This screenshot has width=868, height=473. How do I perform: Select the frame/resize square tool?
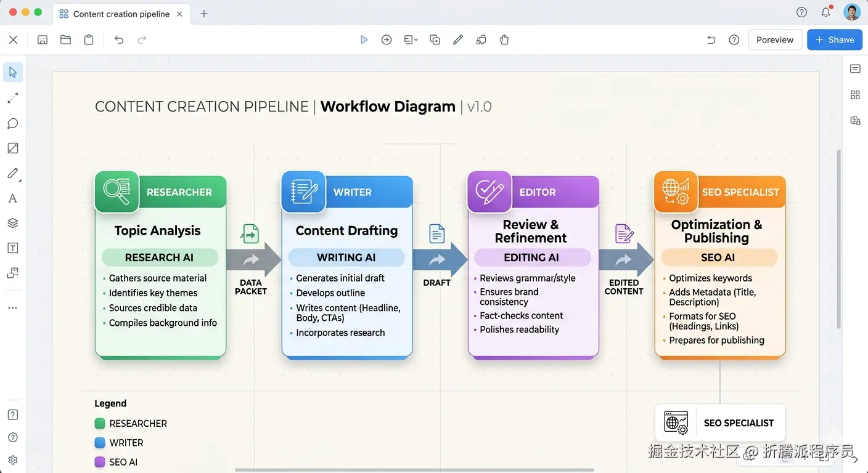click(x=13, y=148)
